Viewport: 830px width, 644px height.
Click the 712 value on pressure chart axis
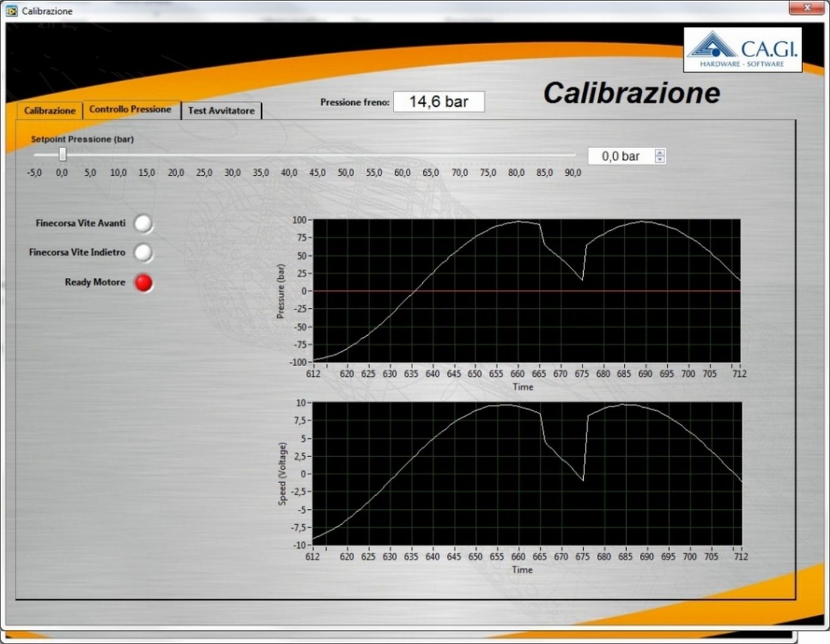740,374
